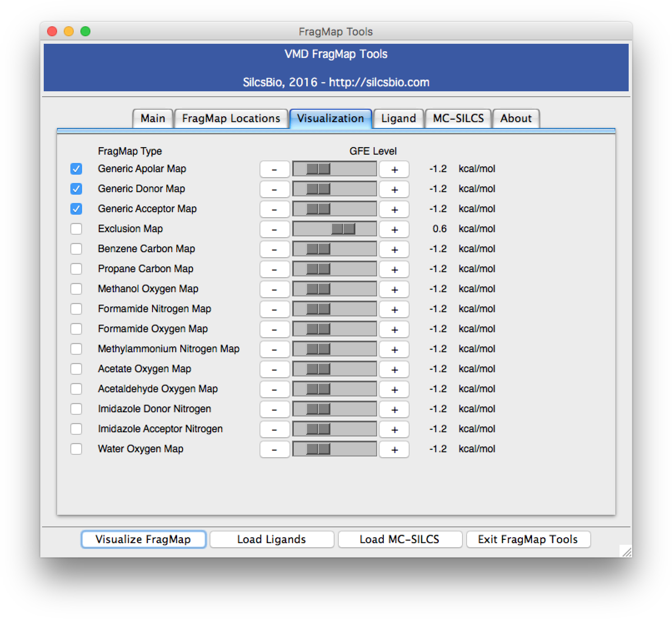Click plus for Acetate Oxygen Map
This screenshot has width=672, height=619.
[394, 369]
